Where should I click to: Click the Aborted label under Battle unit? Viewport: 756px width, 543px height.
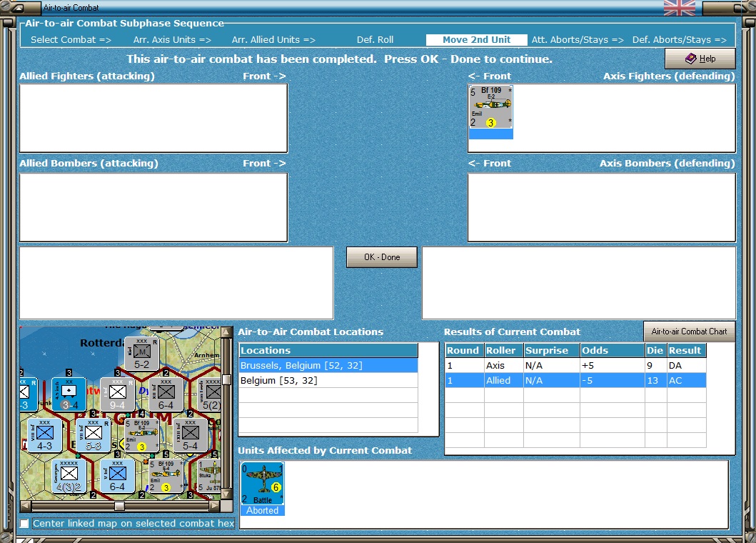(262, 511)
